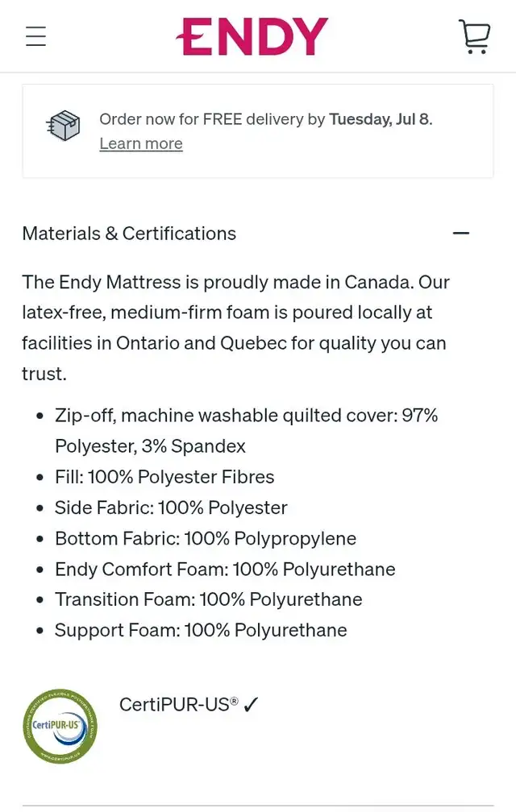Tap the free delivery banner text
The width and height of the screenshot is (516, 812).
[266, 119]
